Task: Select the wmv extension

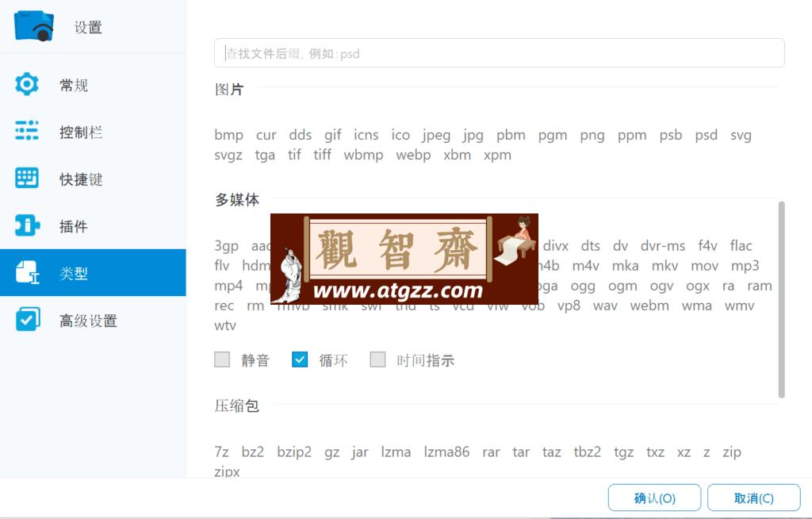Action: [x=740, y=306]
